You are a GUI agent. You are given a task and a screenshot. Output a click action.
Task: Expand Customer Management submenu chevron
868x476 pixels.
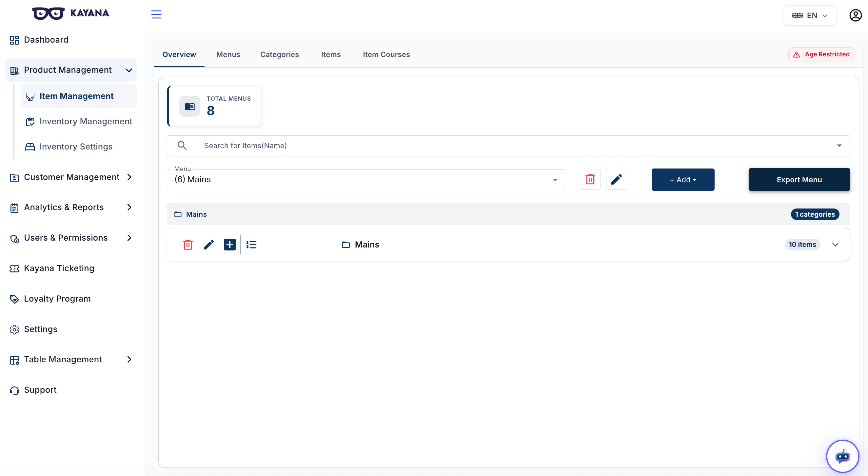(129, 177)
